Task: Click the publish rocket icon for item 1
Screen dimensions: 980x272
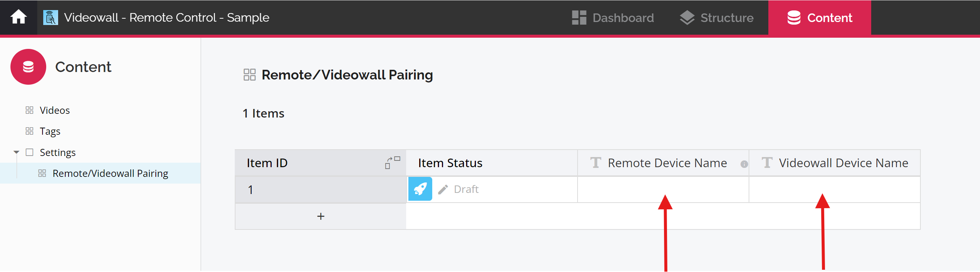Action: click(x=420, y=189)
